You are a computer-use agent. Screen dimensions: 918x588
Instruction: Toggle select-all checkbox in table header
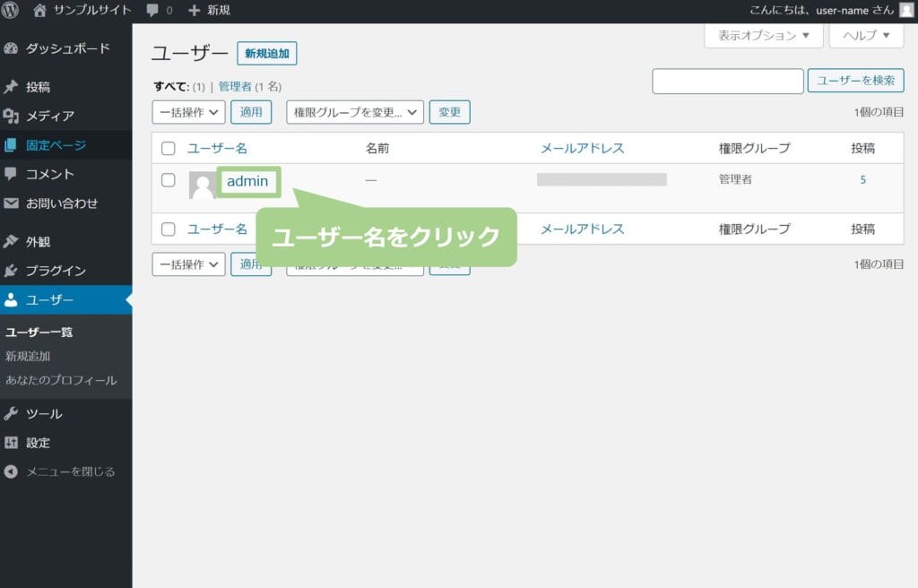pos(168,149)
